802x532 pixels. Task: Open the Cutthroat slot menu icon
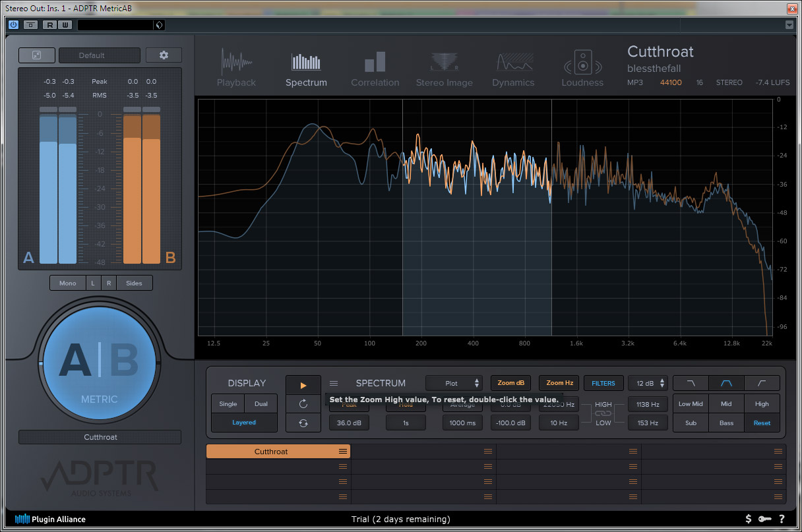pos(343,452)
